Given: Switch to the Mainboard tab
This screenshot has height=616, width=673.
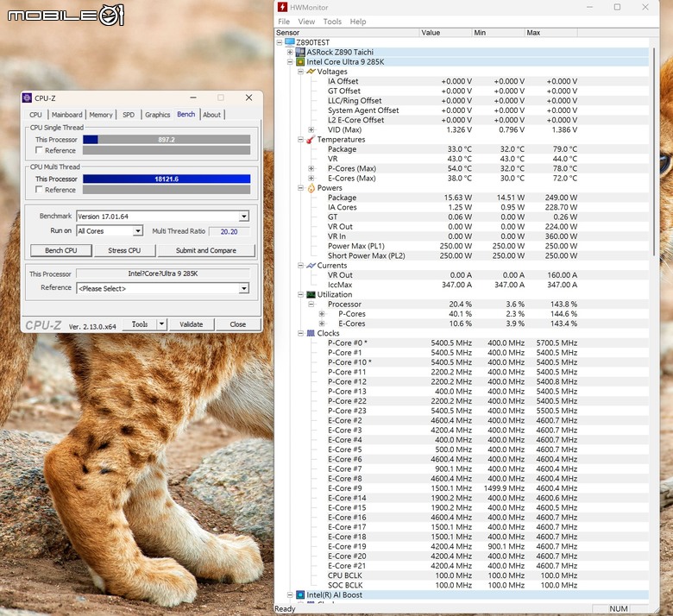Looking at the screenshot, I should point(66,115).
